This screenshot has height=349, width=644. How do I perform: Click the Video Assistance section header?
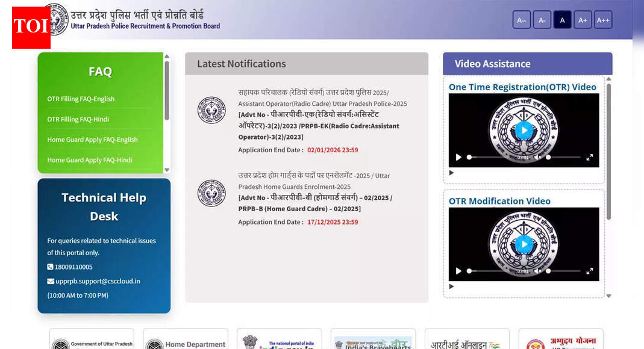tap(493, 63)
